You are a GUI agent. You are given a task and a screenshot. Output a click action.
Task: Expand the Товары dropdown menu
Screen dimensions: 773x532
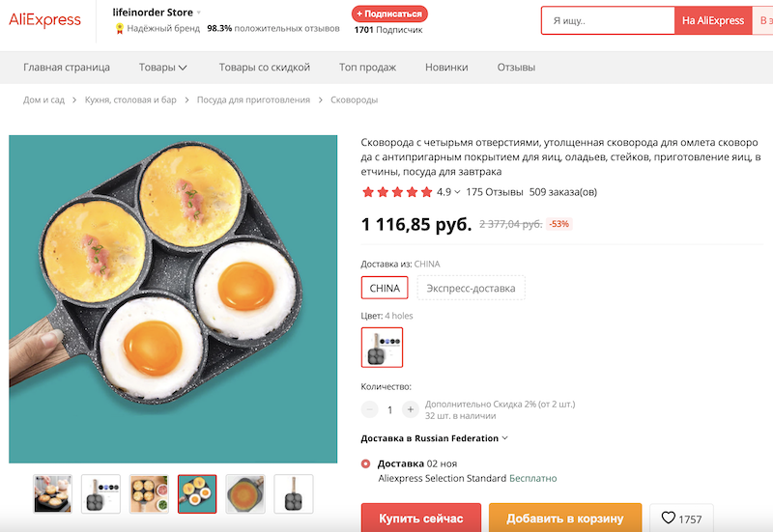(x=163, y=68)
